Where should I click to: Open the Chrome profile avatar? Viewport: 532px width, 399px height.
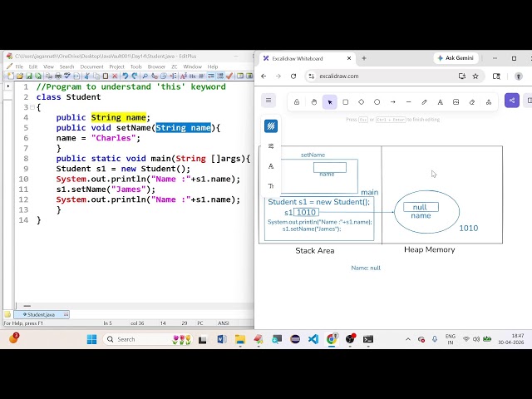[x=519, y=76]
